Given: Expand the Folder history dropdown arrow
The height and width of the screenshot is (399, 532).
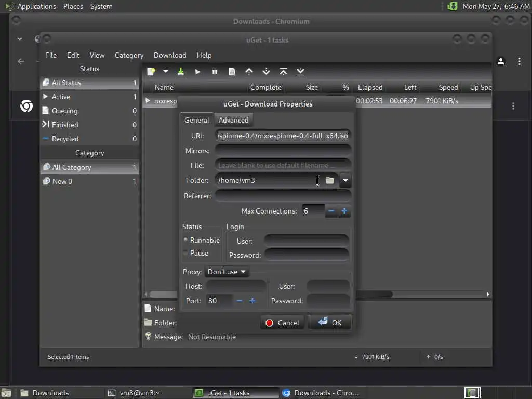Looking at the screenshot, I should click(x=345, y=180).
